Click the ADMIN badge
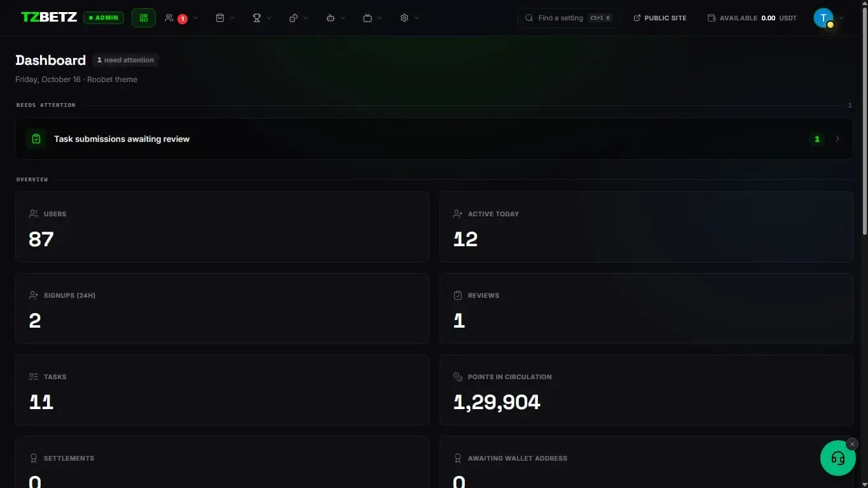Image resolution: width=868 pixels, height=488 pixels. click(x=104, y=18)
